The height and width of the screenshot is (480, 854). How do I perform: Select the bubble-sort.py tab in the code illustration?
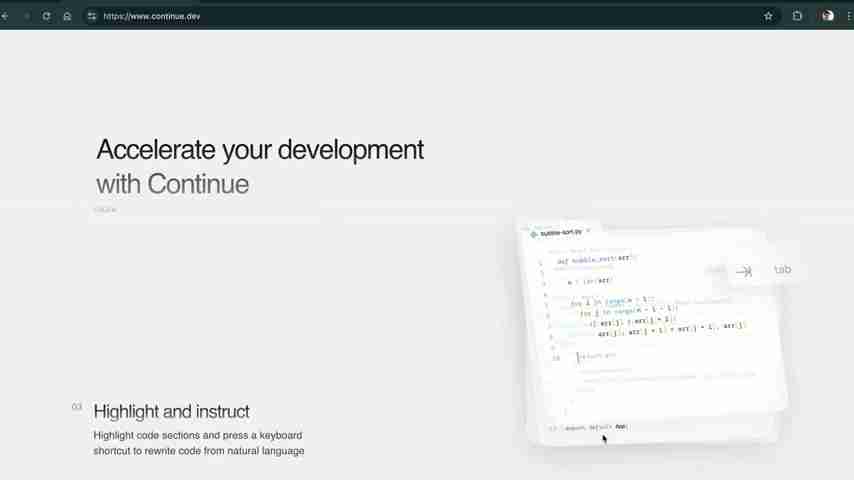(560, 233)
